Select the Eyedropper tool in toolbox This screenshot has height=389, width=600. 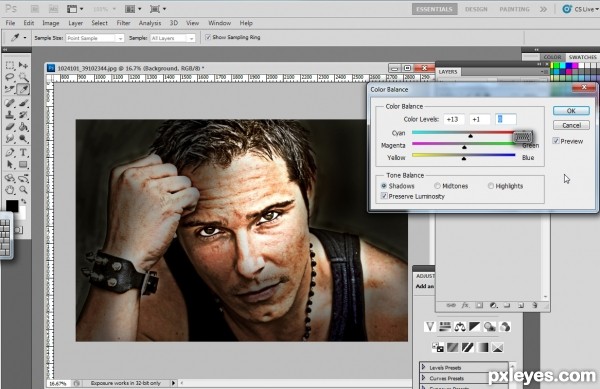point(23,90)
